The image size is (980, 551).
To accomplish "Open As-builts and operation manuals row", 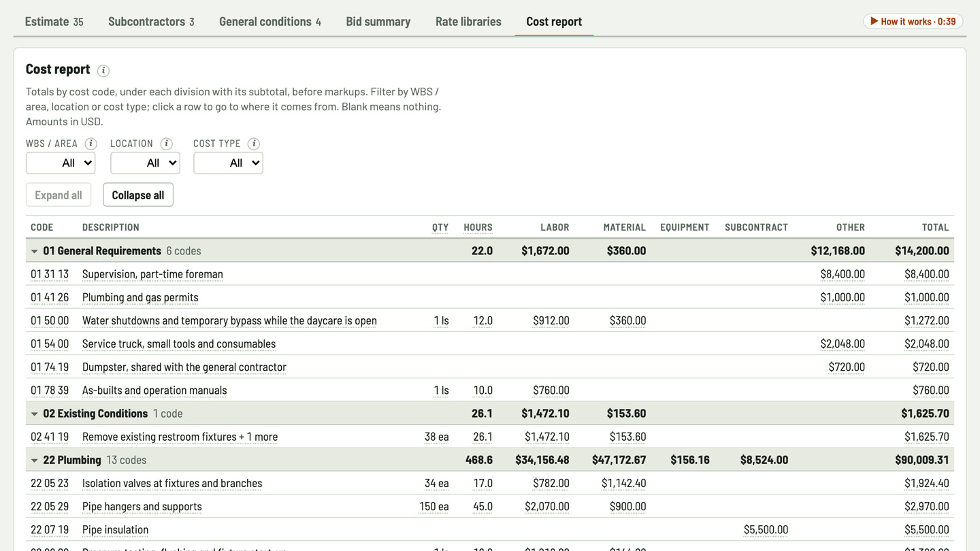I will tap(490, 390).
